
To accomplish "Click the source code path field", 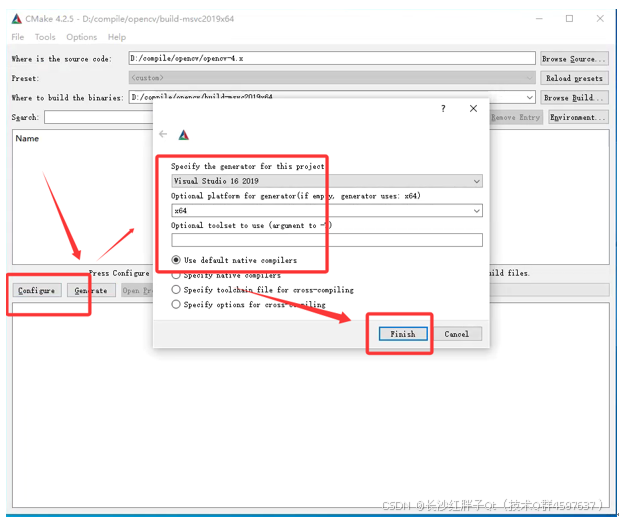I will (332, 58).
